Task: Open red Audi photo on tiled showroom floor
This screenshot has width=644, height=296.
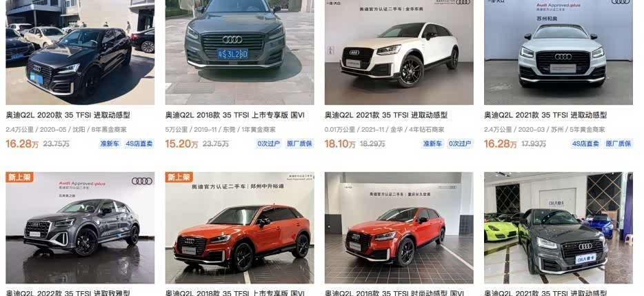Action: (399, 228)
